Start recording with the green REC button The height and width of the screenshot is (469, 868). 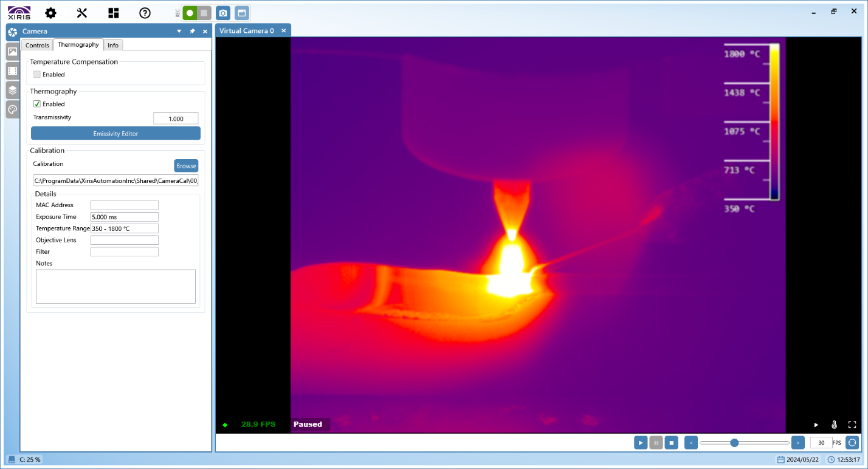pyautogui.click(x=190, y=13)
